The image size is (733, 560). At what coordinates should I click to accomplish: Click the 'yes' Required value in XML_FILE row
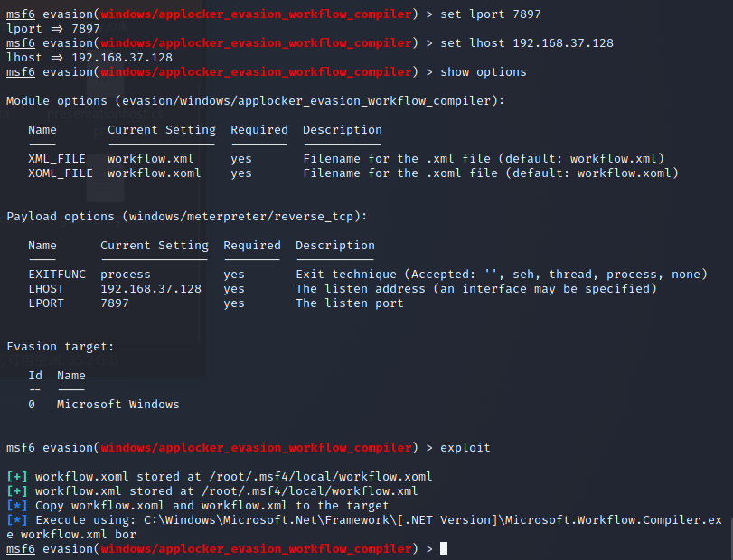(x=241, y=159)
